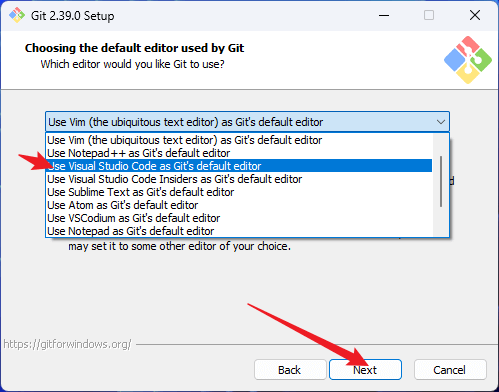Choose 'Use Sublime Text as Git's default editor'
499x392 pixels.
tap(239, 192)
